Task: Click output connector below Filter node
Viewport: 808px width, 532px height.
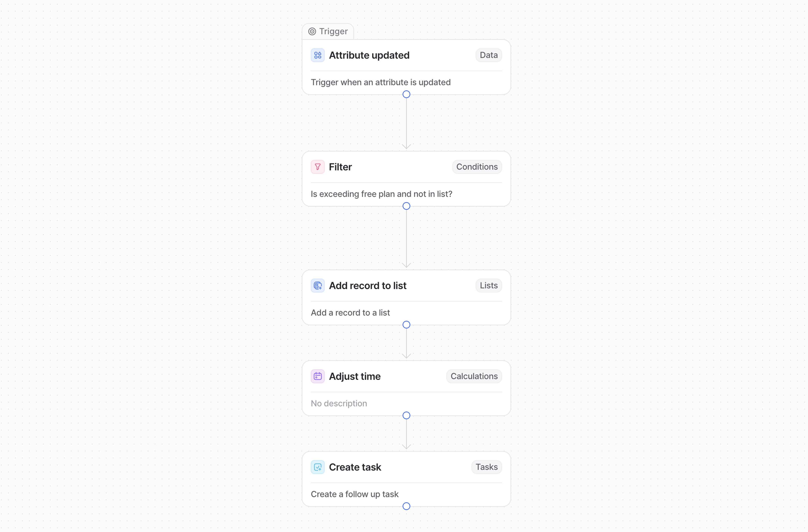Action: tap(406, 206)
